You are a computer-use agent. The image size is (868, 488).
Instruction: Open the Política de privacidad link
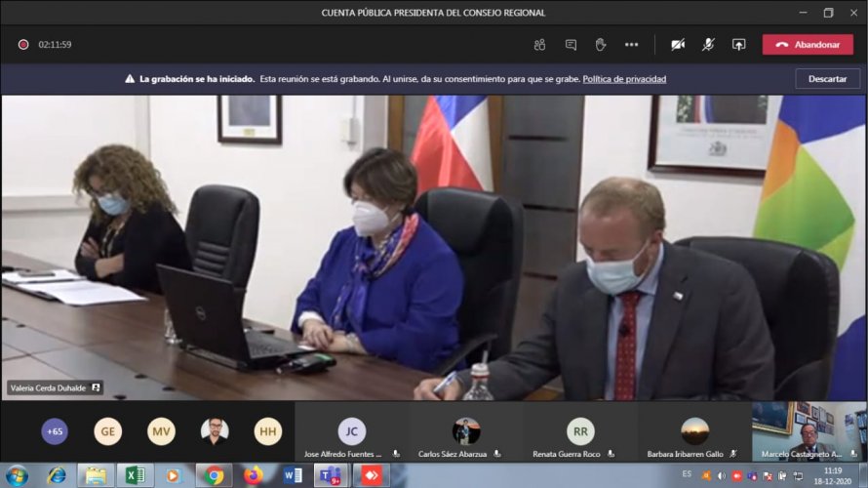point(624,79)
